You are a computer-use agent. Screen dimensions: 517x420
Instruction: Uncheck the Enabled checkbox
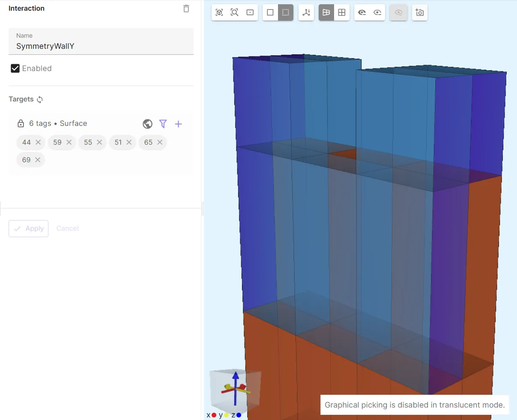[x=15, y=69]
